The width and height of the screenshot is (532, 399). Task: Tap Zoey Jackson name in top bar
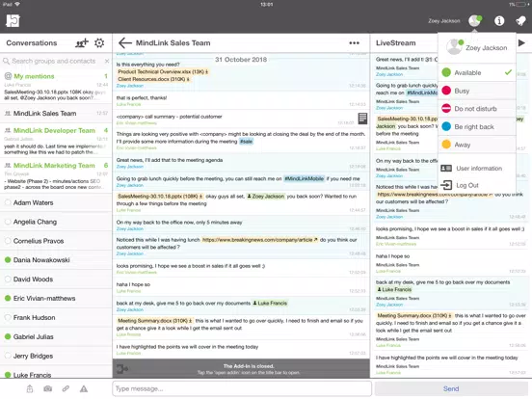[443, 20]
